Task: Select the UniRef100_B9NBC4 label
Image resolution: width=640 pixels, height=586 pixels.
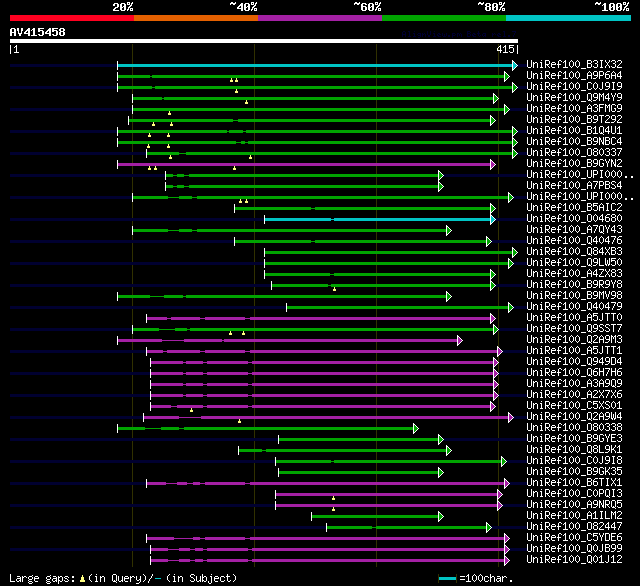Action: (574, 142)
